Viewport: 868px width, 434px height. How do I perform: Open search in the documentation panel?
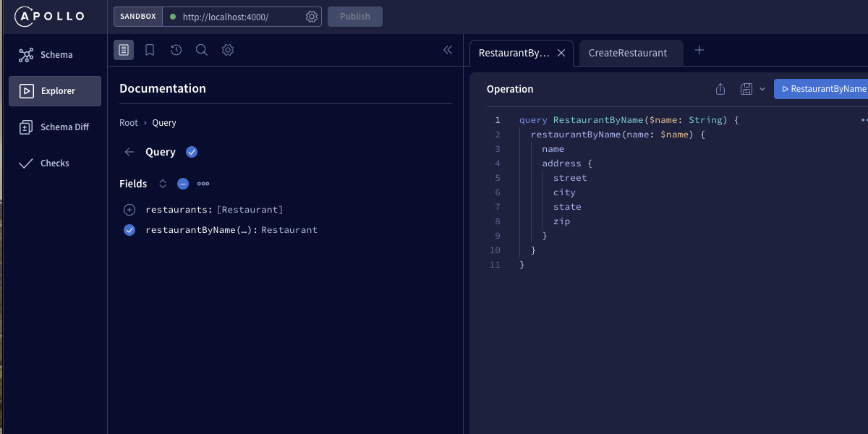(x=202, y=50)
